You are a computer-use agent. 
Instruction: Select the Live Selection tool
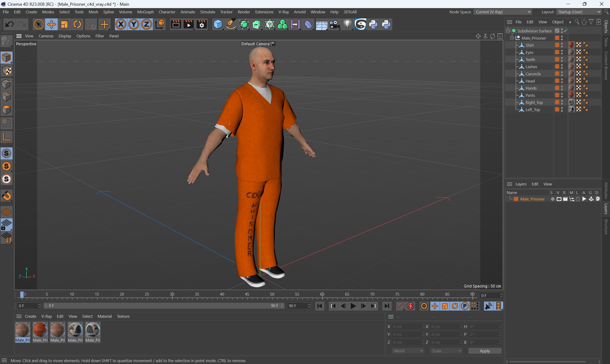tap(38, 24)
